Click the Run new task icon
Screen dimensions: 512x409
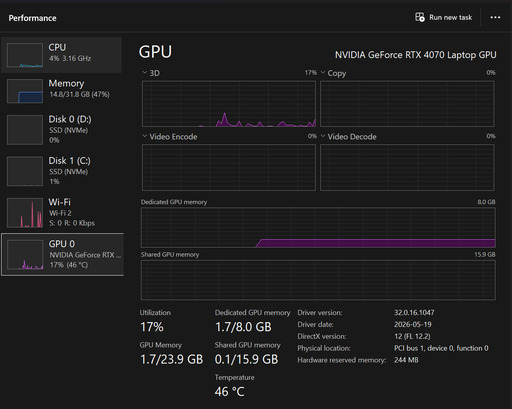tap(420, 17)
